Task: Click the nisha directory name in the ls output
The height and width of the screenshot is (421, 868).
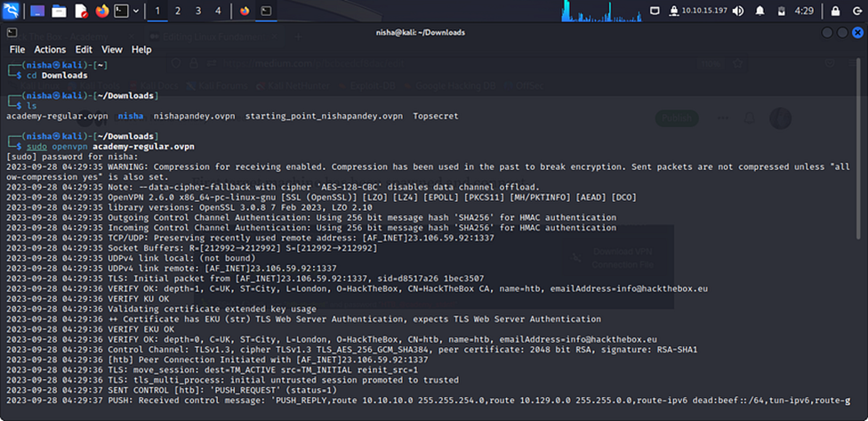Action: [x=131, y=116]
